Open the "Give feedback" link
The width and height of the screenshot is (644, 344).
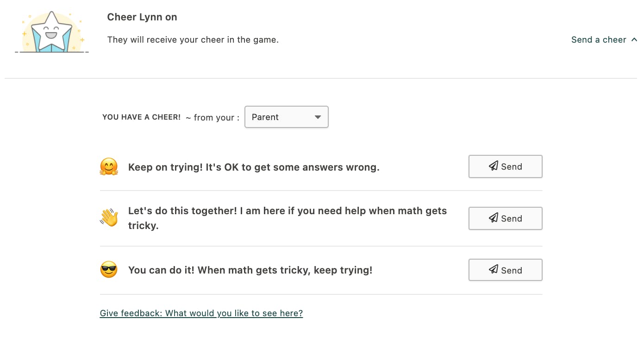[x=201, y=313]
